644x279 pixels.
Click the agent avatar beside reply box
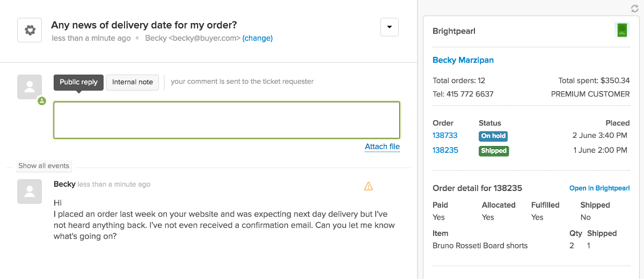30,87
